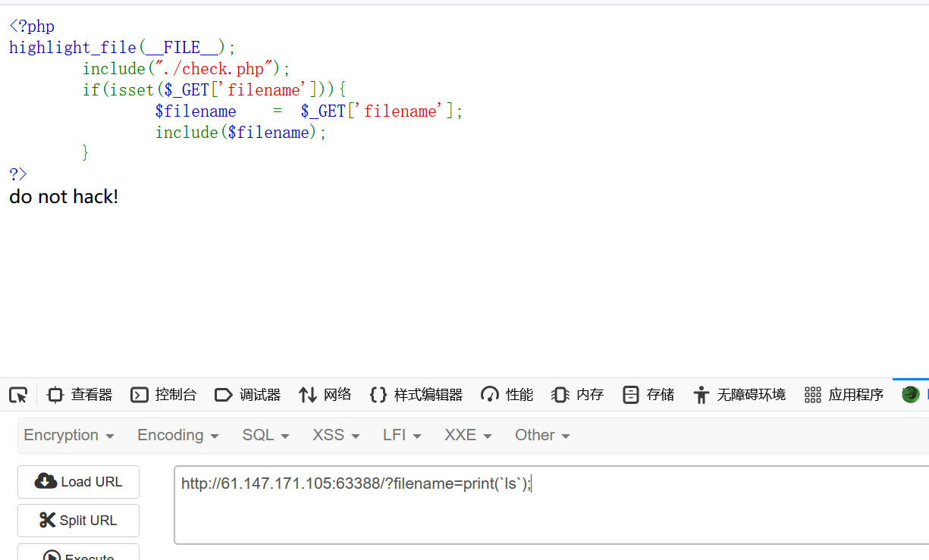This screenshot has height=560, width=929.
Task: Click the 'do not hack!' output text
Action: click(64, 197)
